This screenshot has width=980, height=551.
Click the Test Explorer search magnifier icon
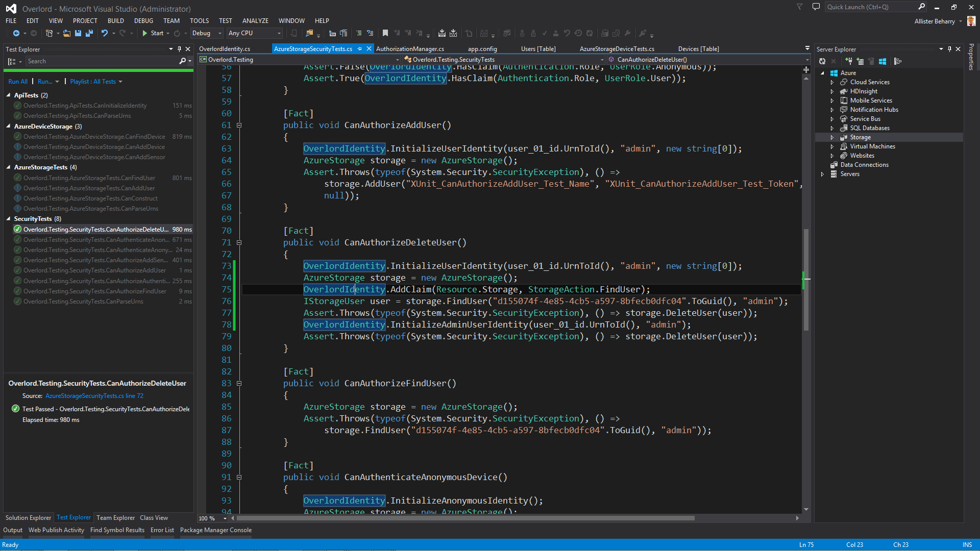pyautogui.click(x=182, y=61)
